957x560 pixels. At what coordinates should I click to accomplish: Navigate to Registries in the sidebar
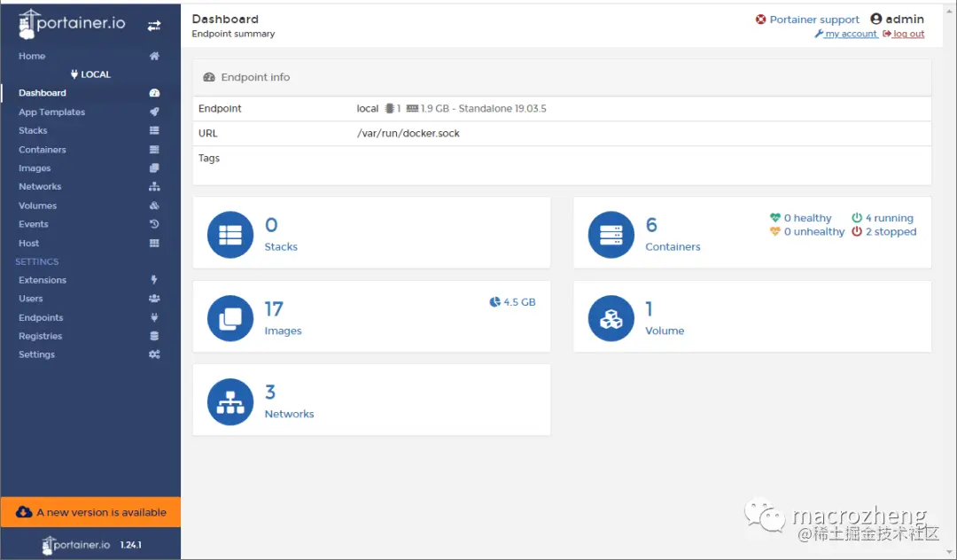pos(40,336)
